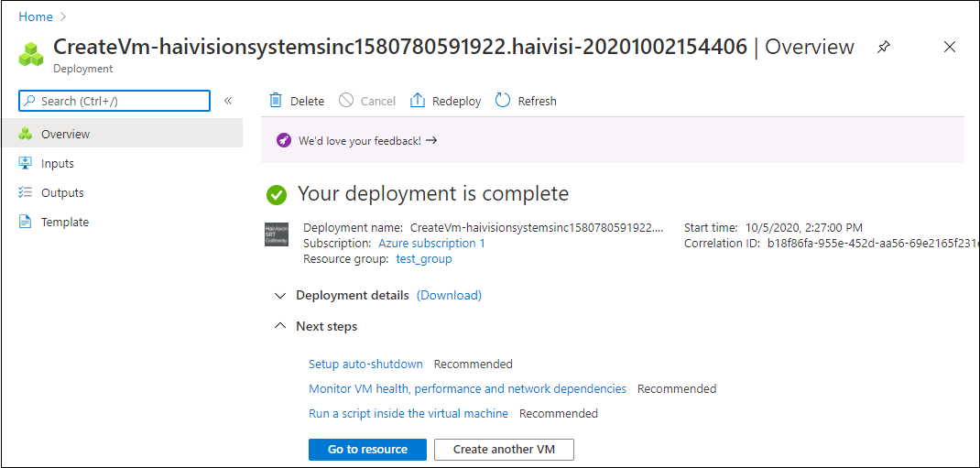Viewport: 980px width, 468px height.
Task: Navigate to Home breadcrumb link
Action: pos(35,17)
